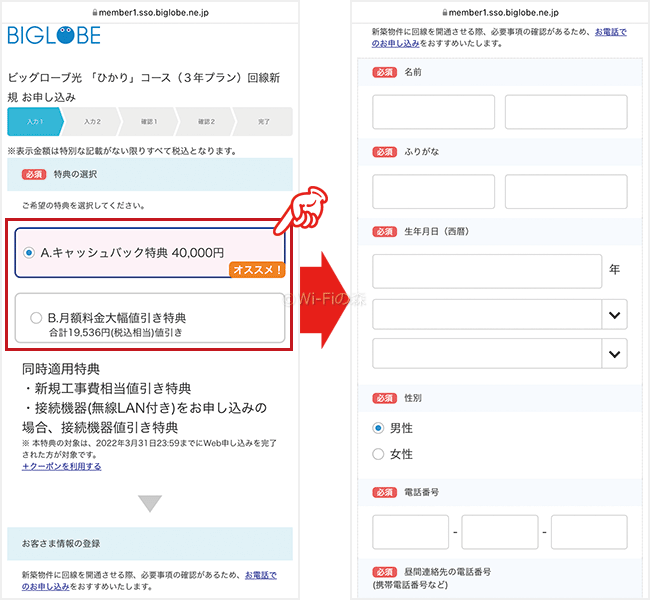Click the お客さま情報の登録 heading
This screenshot has height=600, width=650.
click(x=61, y=544)
